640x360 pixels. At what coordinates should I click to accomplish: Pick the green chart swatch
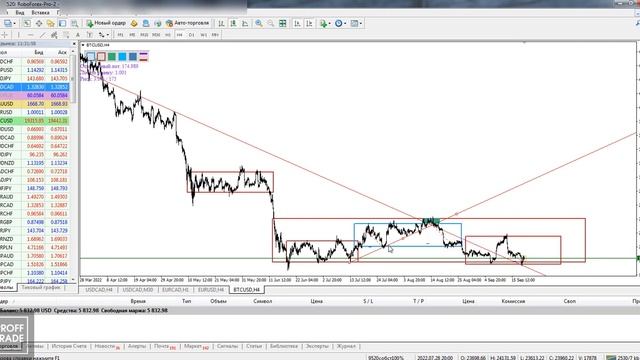[x=112, y=56]
